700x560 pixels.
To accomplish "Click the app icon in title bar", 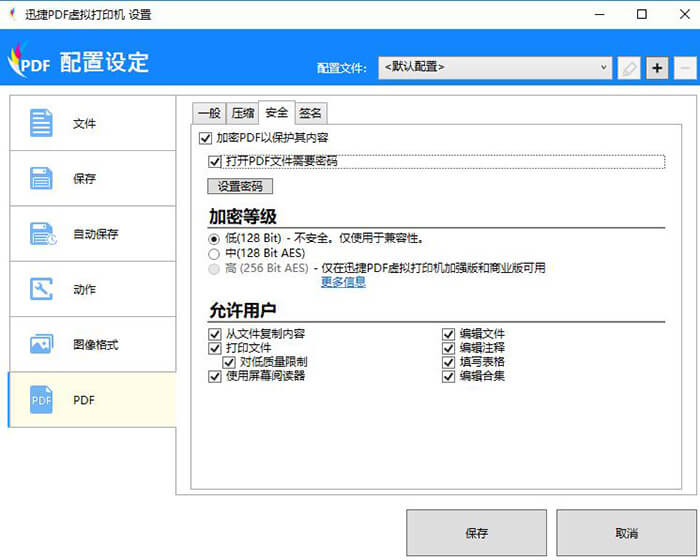I will coord(12,14).
